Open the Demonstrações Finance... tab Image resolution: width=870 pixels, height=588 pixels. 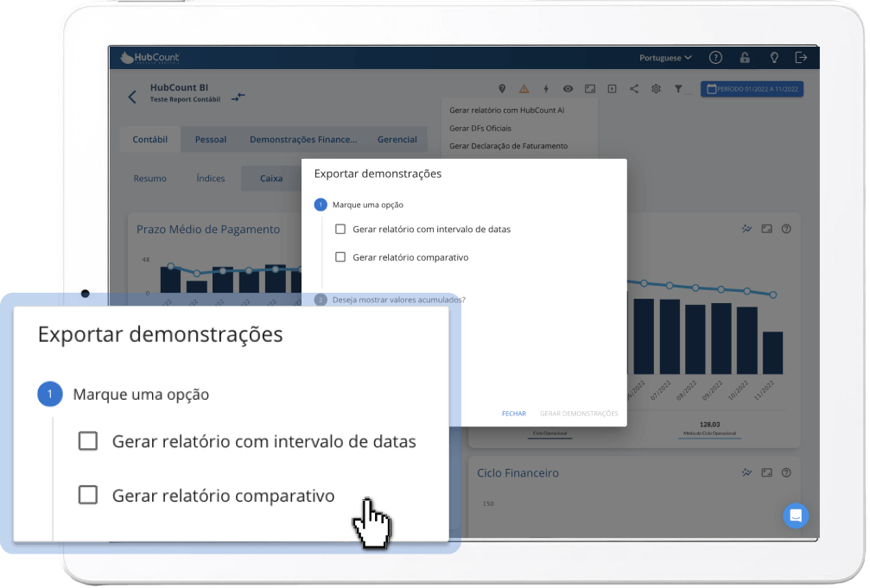click(x=303, y=140)
